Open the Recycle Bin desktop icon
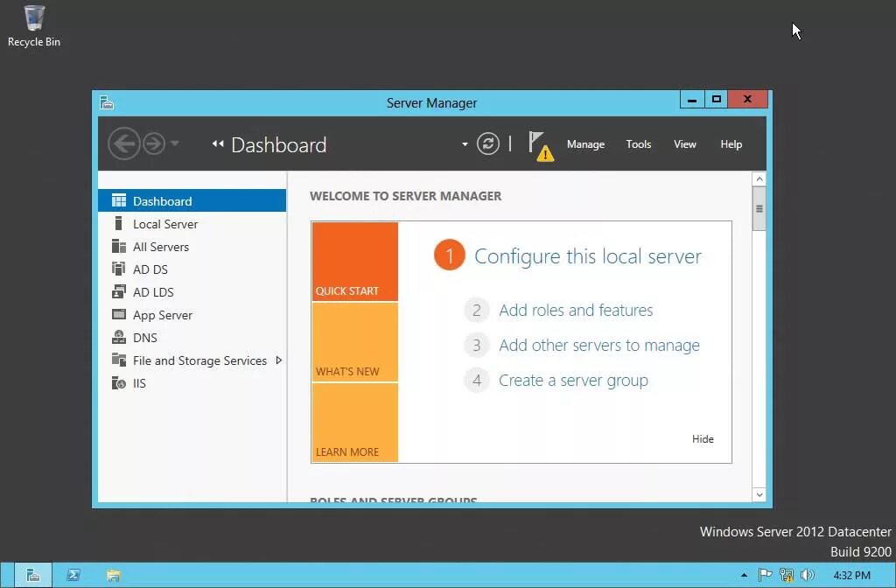This screenshot has height=588, width=896. tap(34, 25)
